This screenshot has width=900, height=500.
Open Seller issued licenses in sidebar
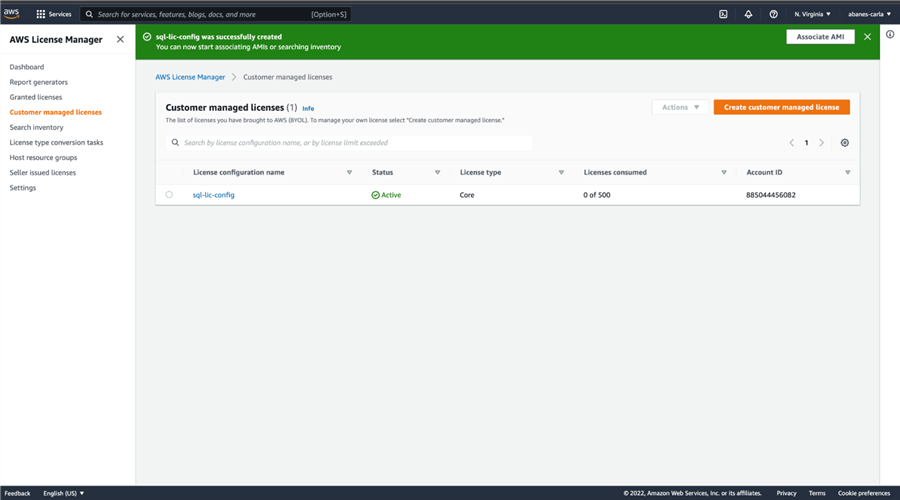pyautogui.click(x=42, y=172)
